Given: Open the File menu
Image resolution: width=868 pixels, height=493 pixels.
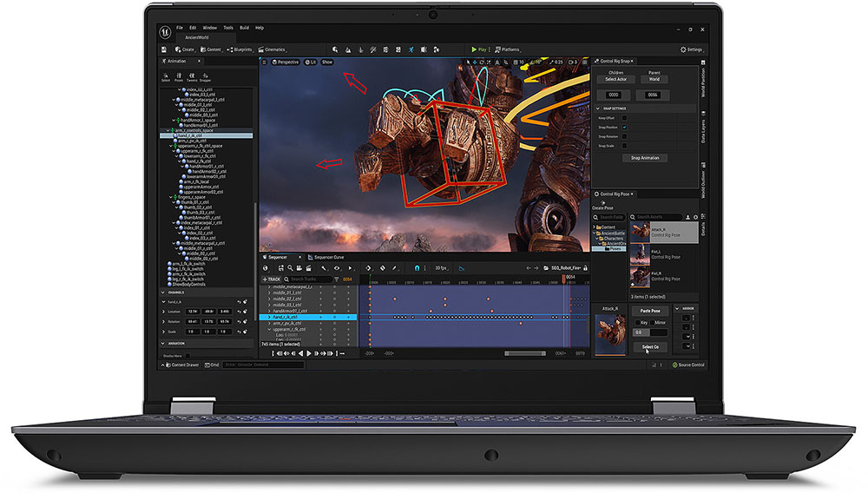Looking at the screenshot, I should [x=180, y=28].
